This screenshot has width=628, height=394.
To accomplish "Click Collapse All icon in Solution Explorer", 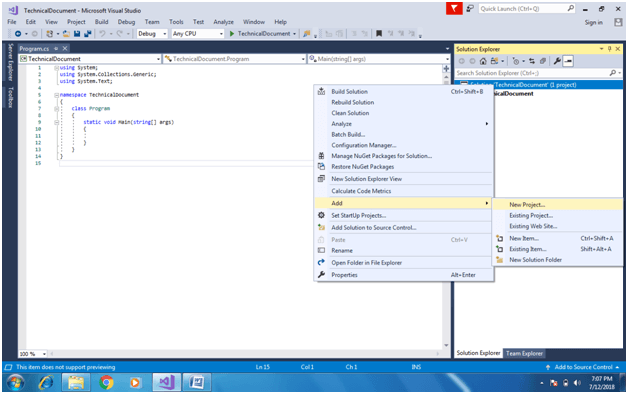I will click(543, 61).
